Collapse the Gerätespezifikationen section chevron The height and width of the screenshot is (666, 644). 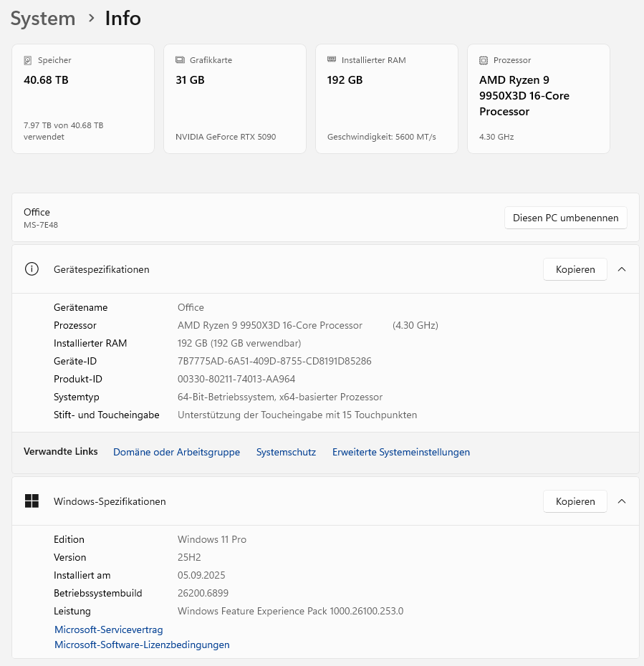click(622, 269)
